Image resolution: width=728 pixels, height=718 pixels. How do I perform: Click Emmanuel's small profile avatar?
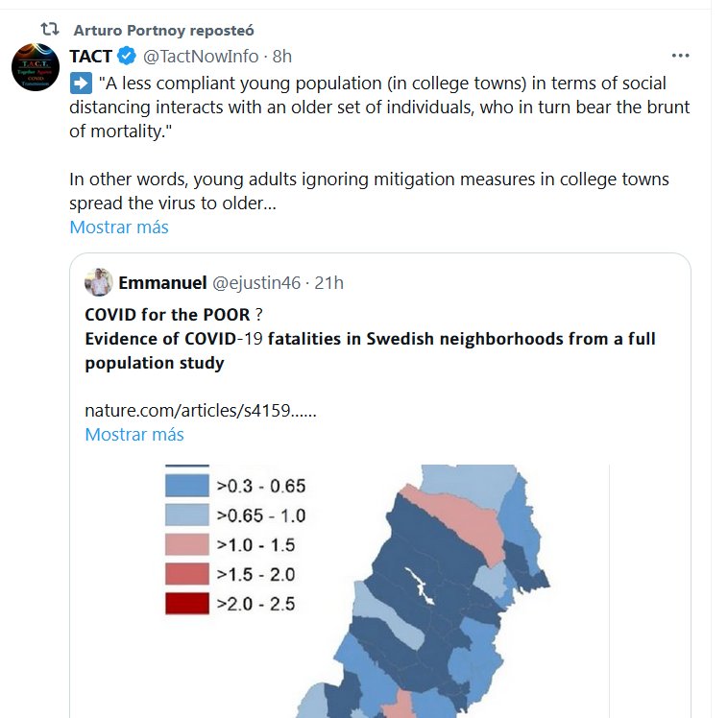point(98,282)
